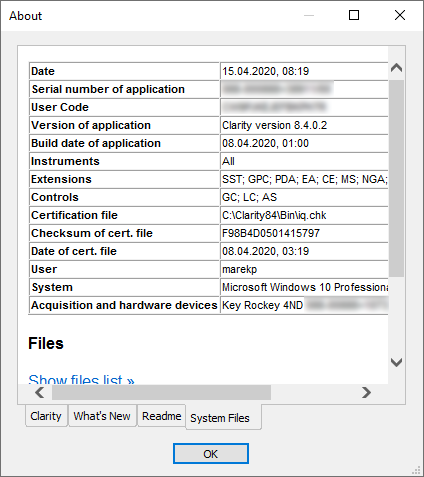Click the Version of application label
This screenshot has height=477, width=424.
click(x=91, y=125)
